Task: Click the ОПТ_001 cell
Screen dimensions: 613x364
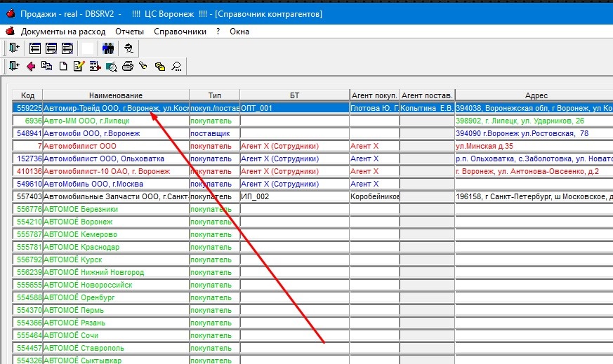Action: [x=295, y=108]
